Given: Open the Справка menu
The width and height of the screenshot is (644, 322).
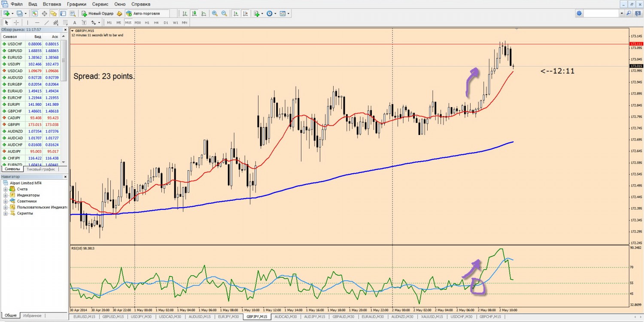Looking at the screenshot, I should coord(141,4).
